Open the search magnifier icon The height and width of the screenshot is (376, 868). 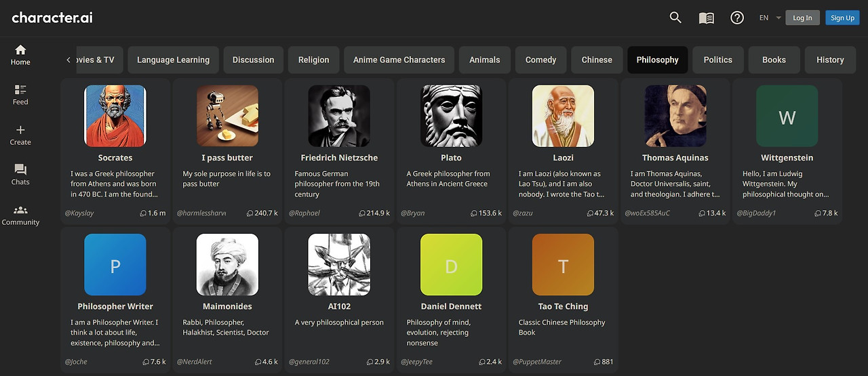click(675, 18)
